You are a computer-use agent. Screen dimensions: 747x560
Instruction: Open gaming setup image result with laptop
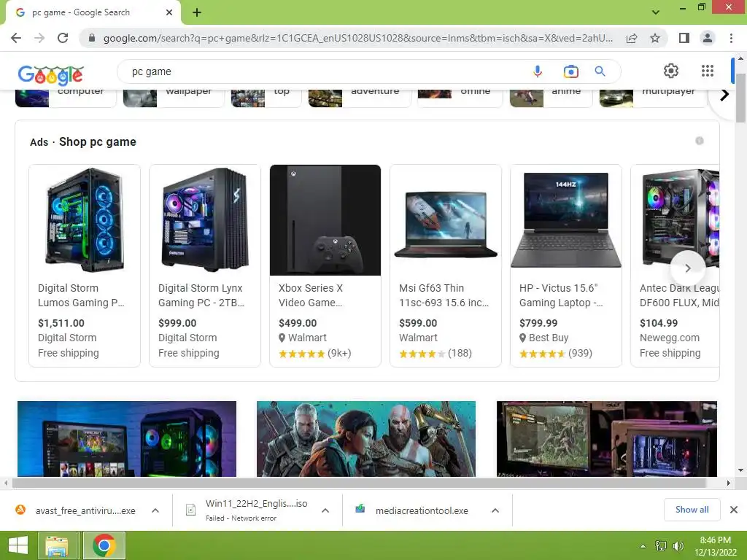(x=127, y=438)
